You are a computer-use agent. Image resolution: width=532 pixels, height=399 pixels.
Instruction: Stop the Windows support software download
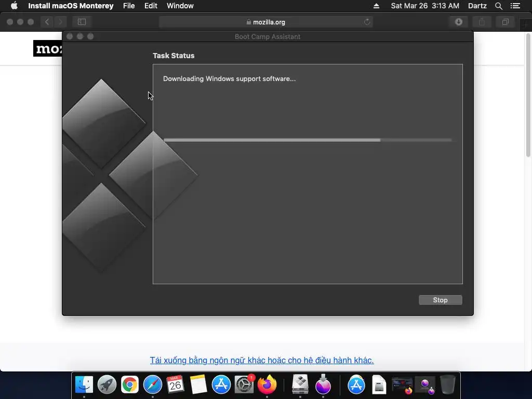pos(440,300)
